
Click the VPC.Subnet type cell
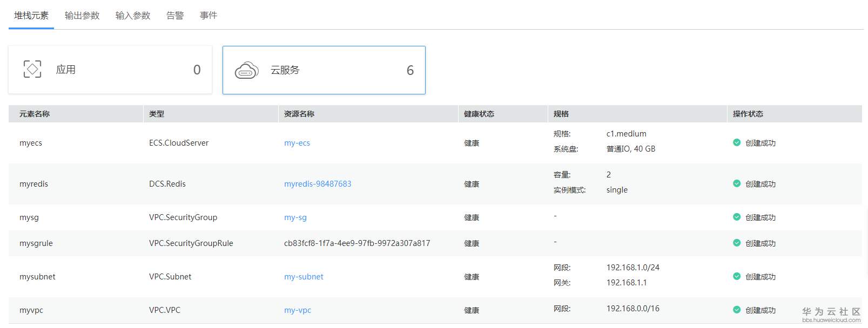coord(170,277)
